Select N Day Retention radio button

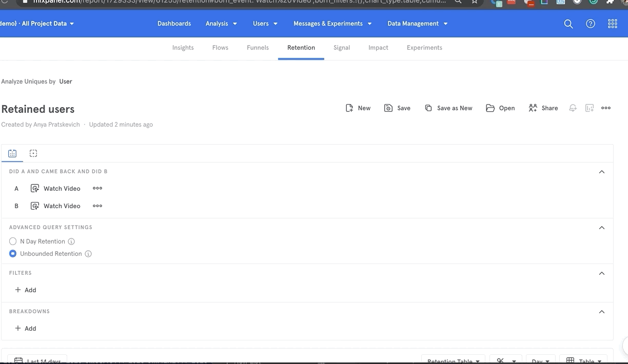click(x=13, y=241)
